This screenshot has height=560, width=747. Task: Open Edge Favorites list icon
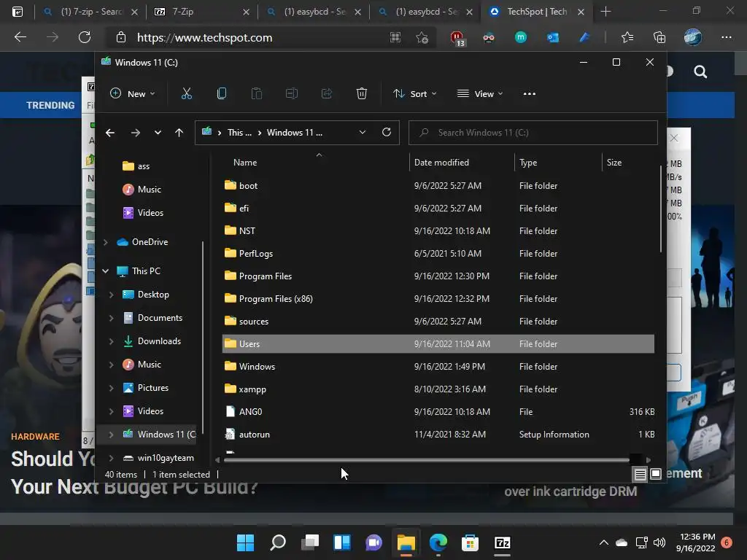click(x=627, y=38)
